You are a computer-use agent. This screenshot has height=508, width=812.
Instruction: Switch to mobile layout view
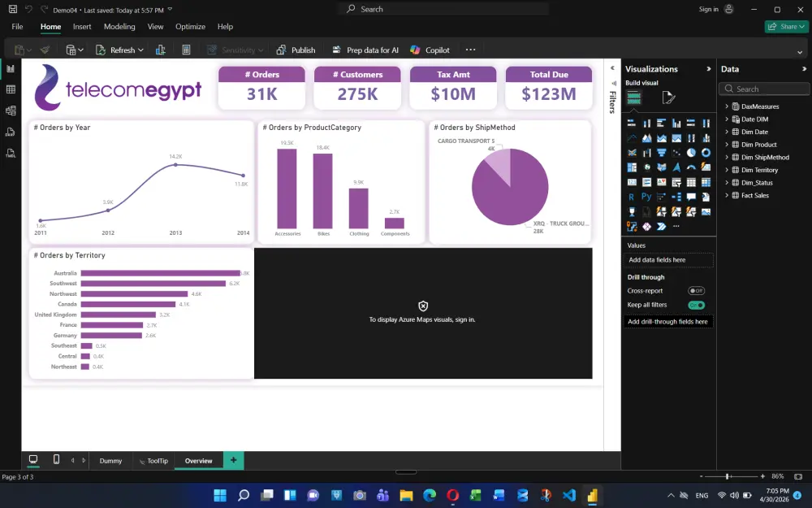click(57, 460)
